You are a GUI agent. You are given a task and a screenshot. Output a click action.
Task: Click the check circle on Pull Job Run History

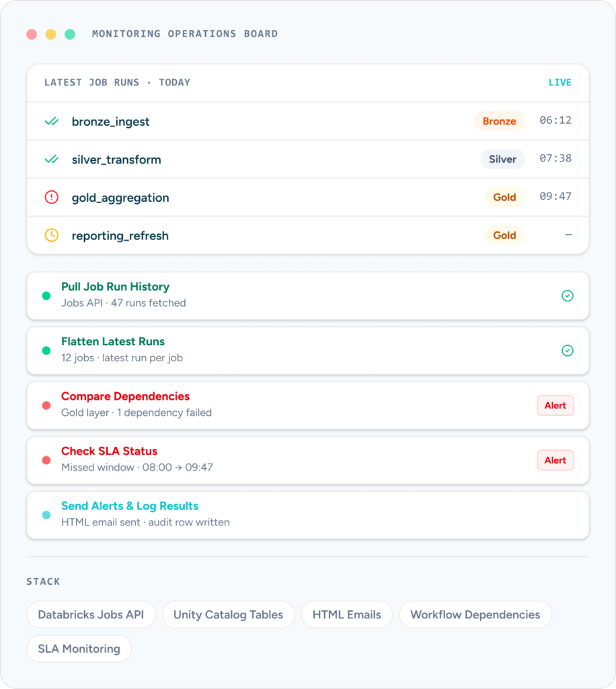(x=568, y=296)
